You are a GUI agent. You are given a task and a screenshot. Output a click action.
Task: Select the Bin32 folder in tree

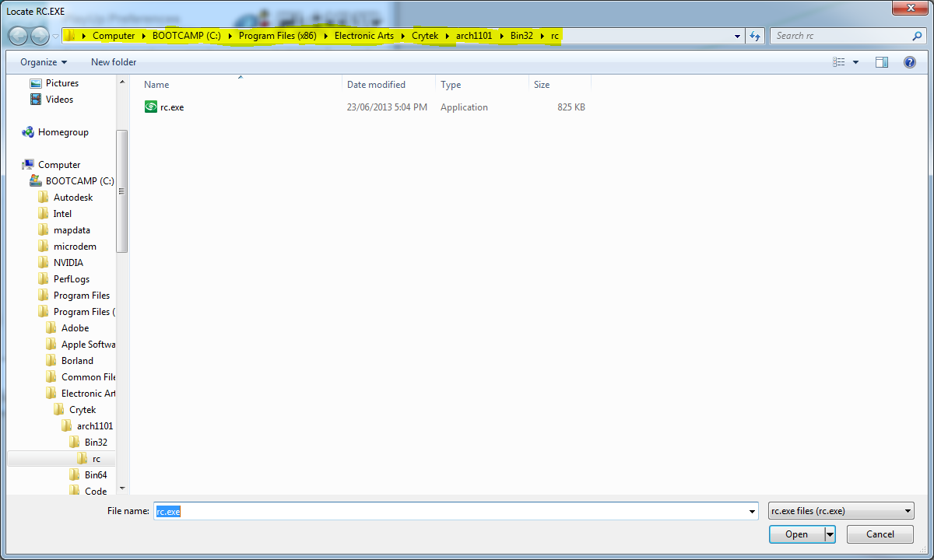96,443
